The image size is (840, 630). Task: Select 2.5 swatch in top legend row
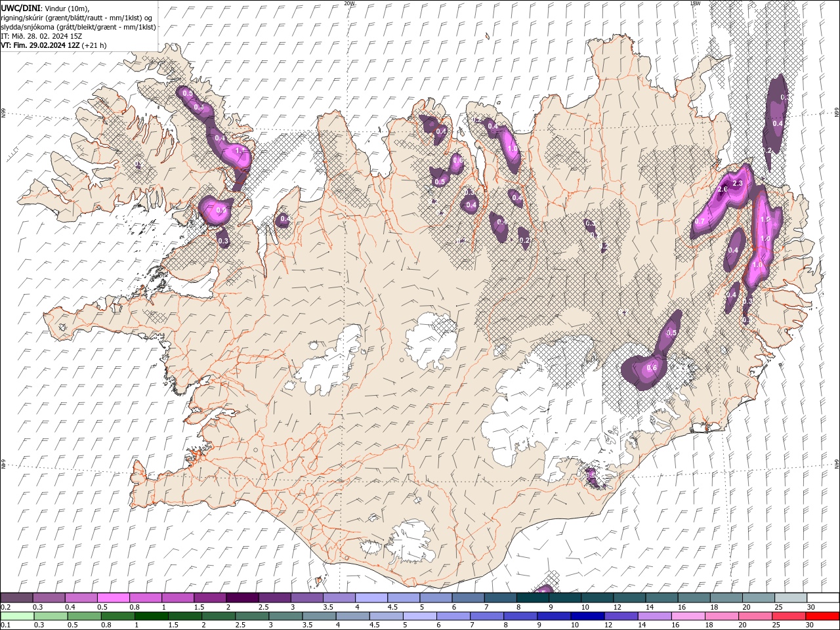tap(274, 598)
